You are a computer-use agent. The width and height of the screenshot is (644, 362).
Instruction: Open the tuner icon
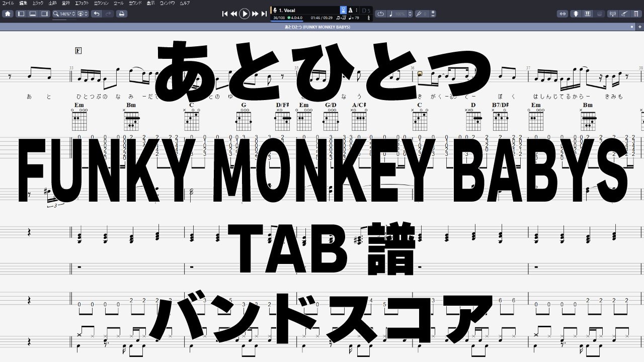pyautogui.click(x=612, y=14)
